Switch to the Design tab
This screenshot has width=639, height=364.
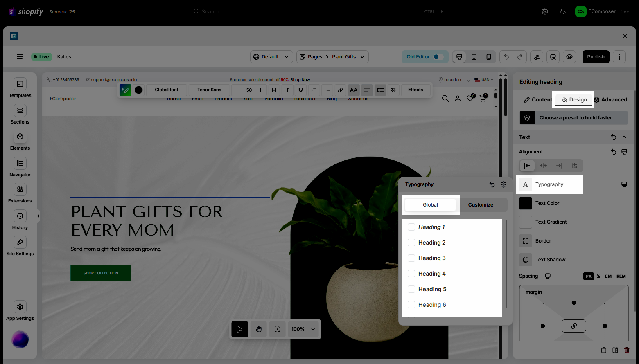[574, 99]
